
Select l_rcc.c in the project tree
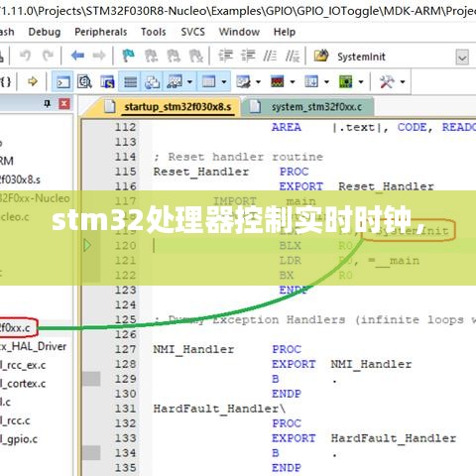[x=15, y=420]
